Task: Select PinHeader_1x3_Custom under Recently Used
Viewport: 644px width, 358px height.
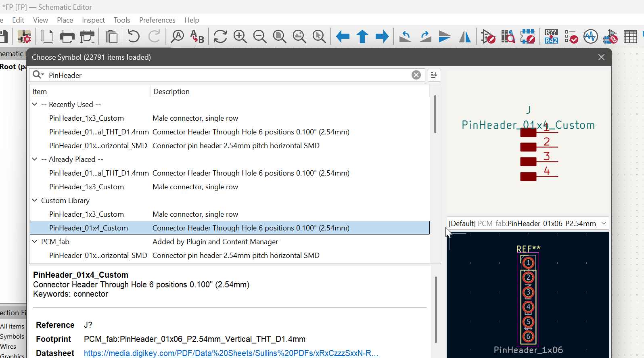Action: [x=230, y=118]
